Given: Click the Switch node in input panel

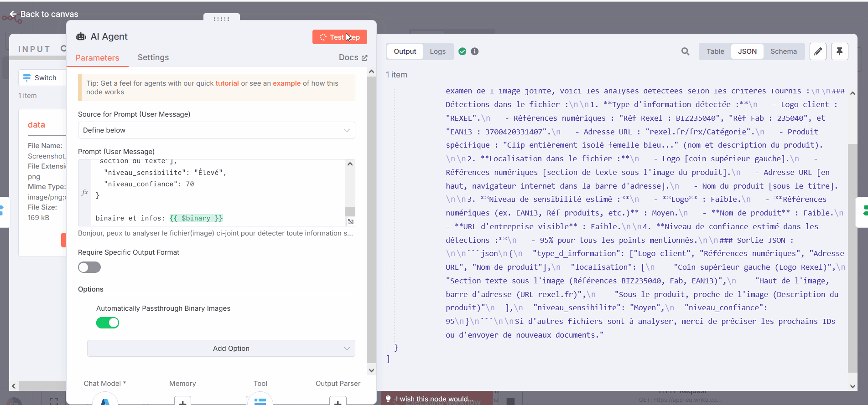Looking at the screenshot, I should coord(42,78).
